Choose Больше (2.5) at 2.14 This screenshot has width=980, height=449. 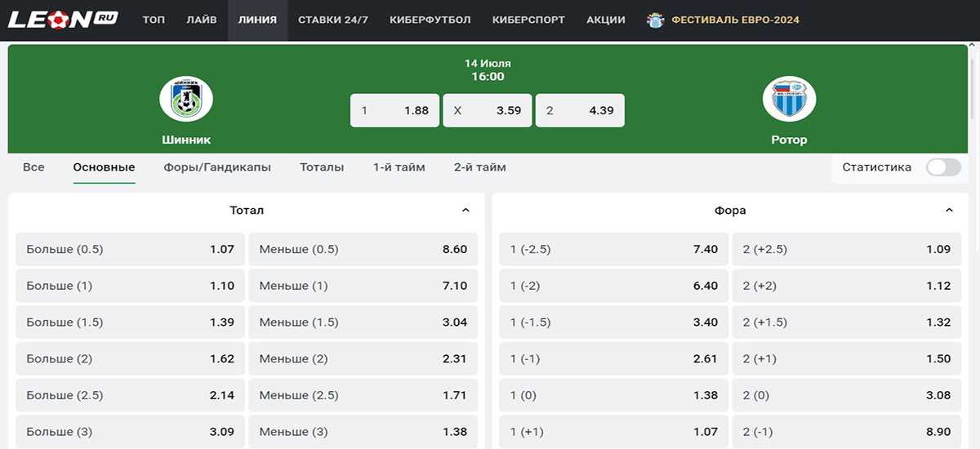[x=131, y=395]
